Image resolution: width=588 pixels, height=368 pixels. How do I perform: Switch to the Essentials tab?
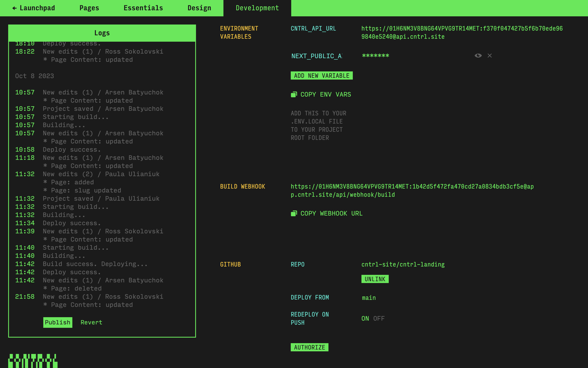143,8
